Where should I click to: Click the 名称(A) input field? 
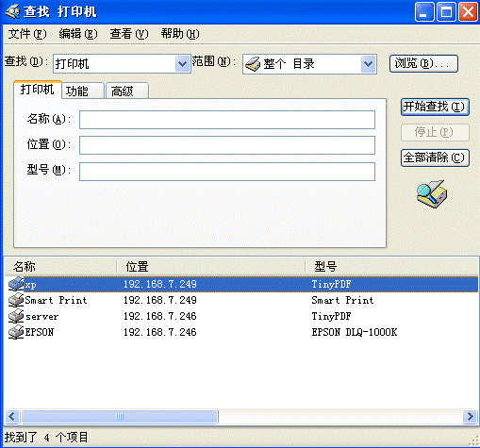coord(227,120)
